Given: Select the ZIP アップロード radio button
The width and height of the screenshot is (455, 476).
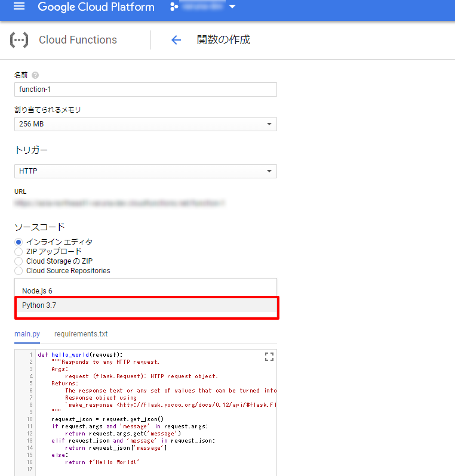Looking at the screenshot, I should coord(19,252).
